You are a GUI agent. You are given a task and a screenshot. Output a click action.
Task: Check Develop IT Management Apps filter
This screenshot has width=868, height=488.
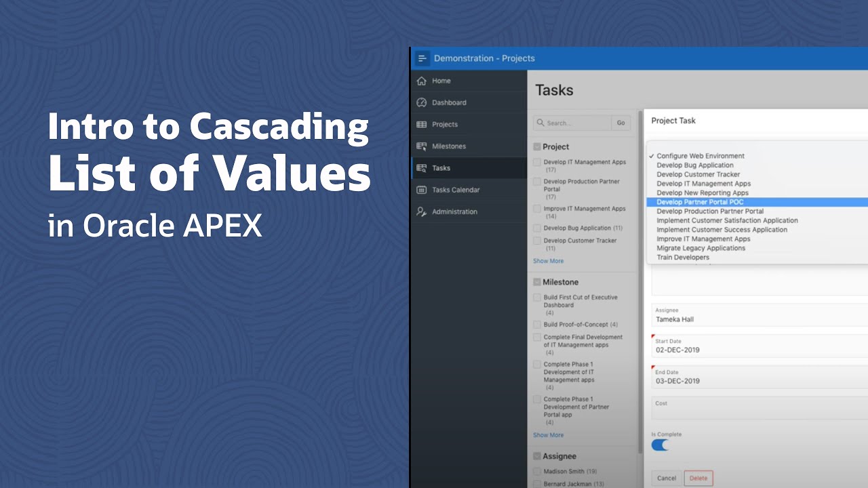point(537,162)
